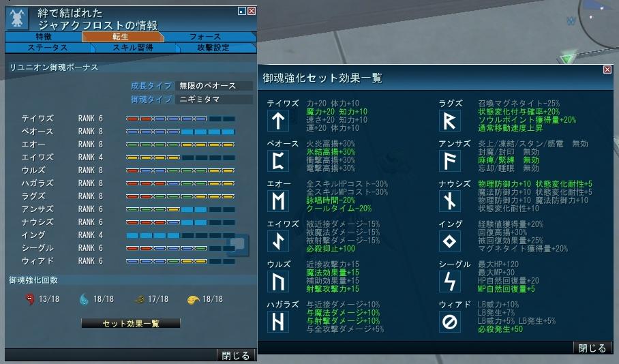The height and width of the screenshot is (364, 619).
Task: Click the エイワズ RANK 4 gauge bar
Action: tap(181, 157)
